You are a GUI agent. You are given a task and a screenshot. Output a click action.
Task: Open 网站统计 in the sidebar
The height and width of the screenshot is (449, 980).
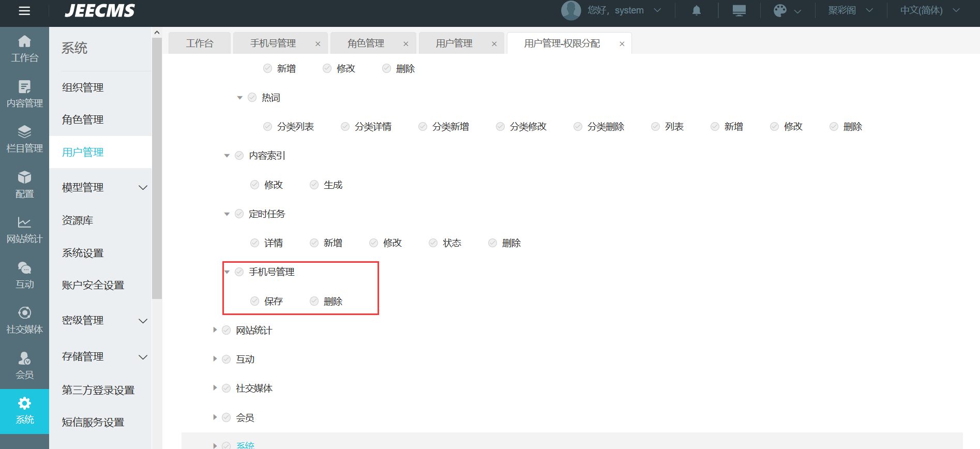tap(24, 230)
